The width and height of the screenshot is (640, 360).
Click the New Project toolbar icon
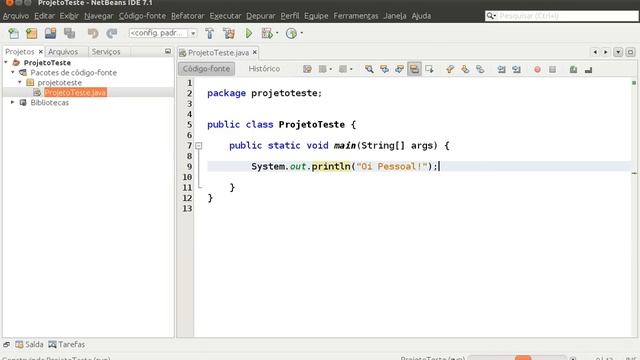[x=31, y=33]
